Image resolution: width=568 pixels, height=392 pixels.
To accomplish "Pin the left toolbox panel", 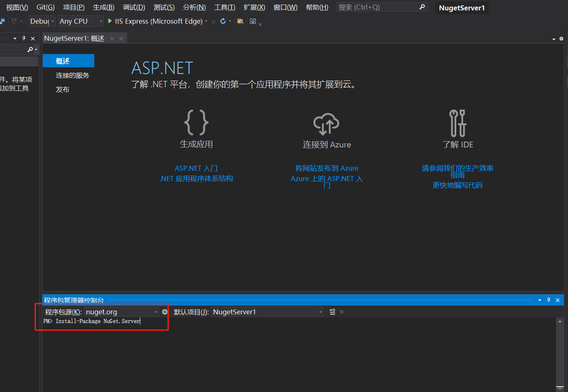I will click(24, 38).
